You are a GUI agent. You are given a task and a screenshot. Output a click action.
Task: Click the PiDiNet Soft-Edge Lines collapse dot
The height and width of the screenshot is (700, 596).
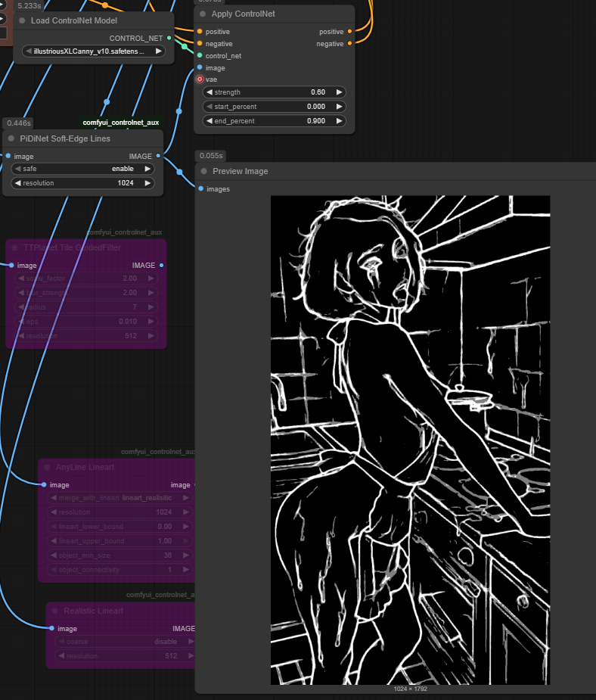coord(11,138)
